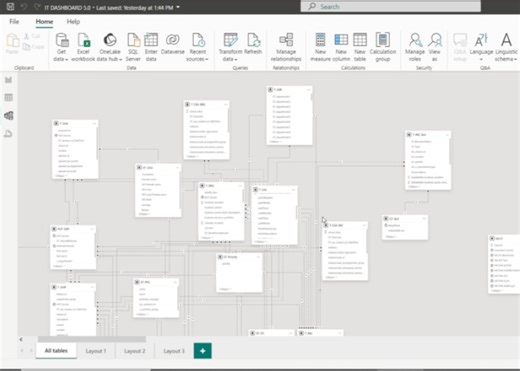
Task: Select the All tables layout tab
Action: coord(56,351)
